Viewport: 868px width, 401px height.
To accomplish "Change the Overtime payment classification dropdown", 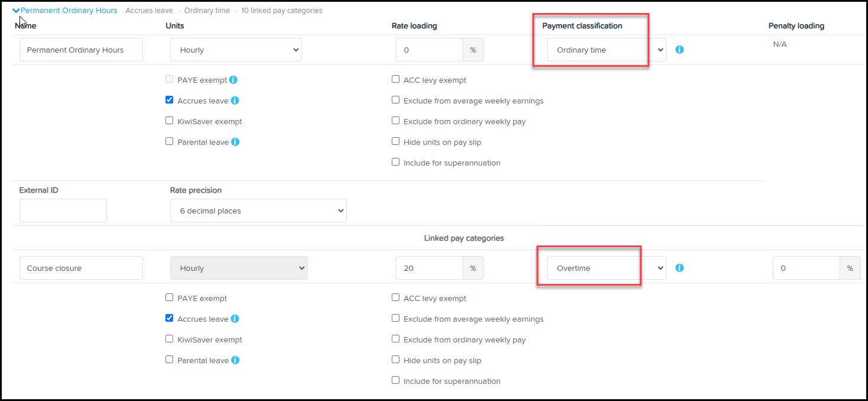I will [x=606, y=268].
